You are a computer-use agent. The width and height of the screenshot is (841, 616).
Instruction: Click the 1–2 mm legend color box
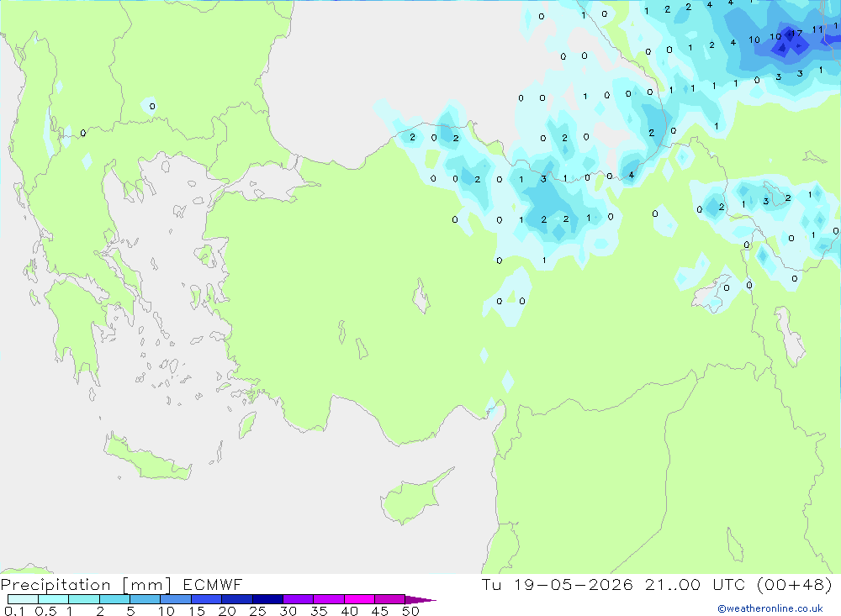[x=83, y=599]
